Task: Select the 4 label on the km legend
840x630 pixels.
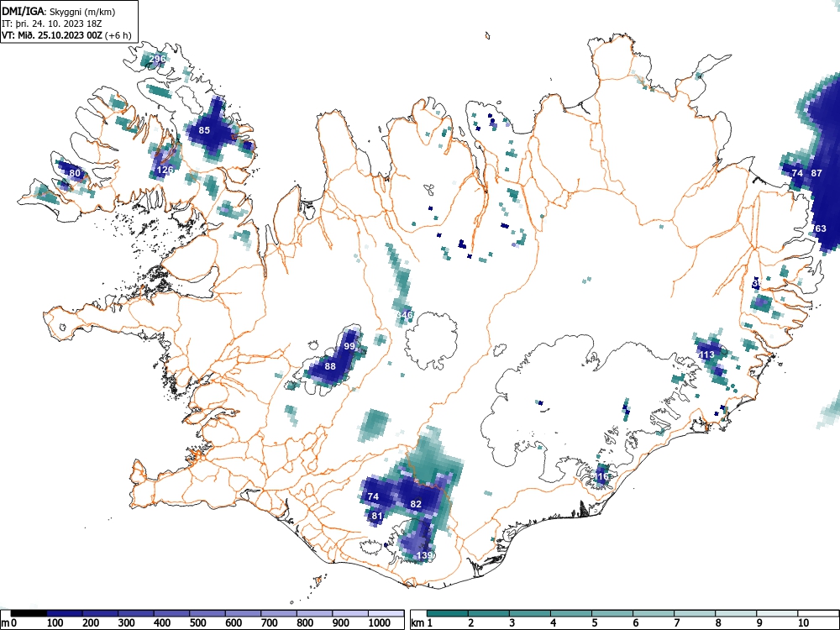Action: [553, 623]
